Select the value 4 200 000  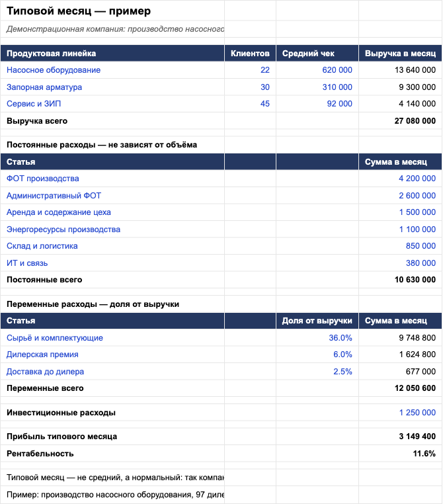[400, 179]
